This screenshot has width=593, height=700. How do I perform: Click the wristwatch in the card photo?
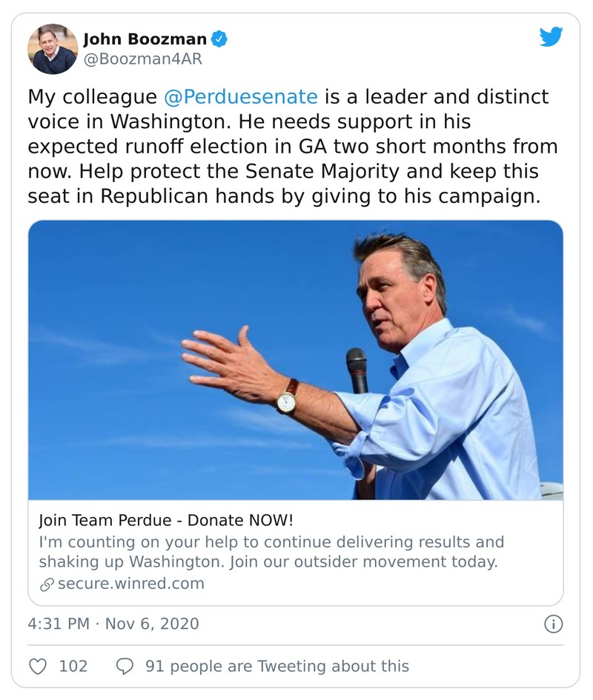[287, 399]
